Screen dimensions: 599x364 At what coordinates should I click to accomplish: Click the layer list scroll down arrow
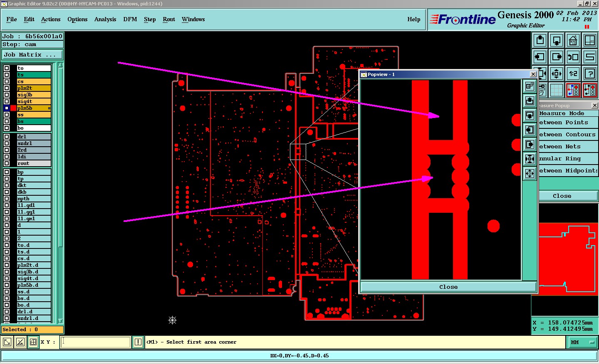[60, 321]
